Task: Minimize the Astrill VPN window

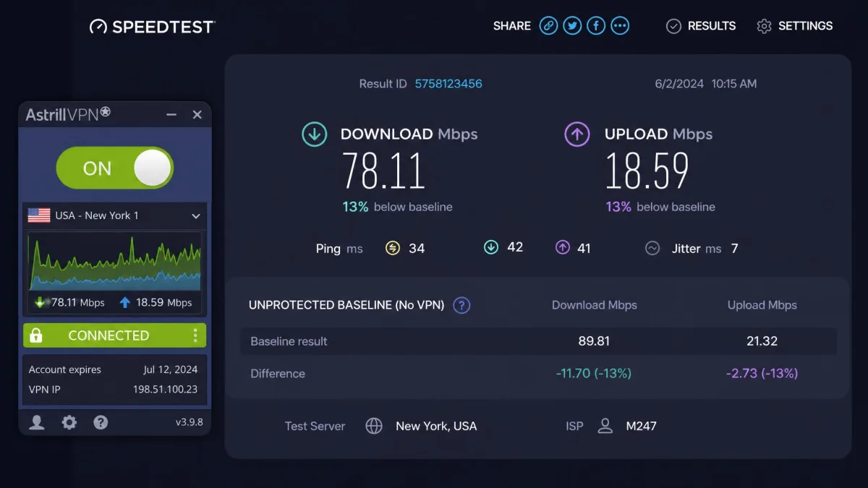Action: click(171, 114)
